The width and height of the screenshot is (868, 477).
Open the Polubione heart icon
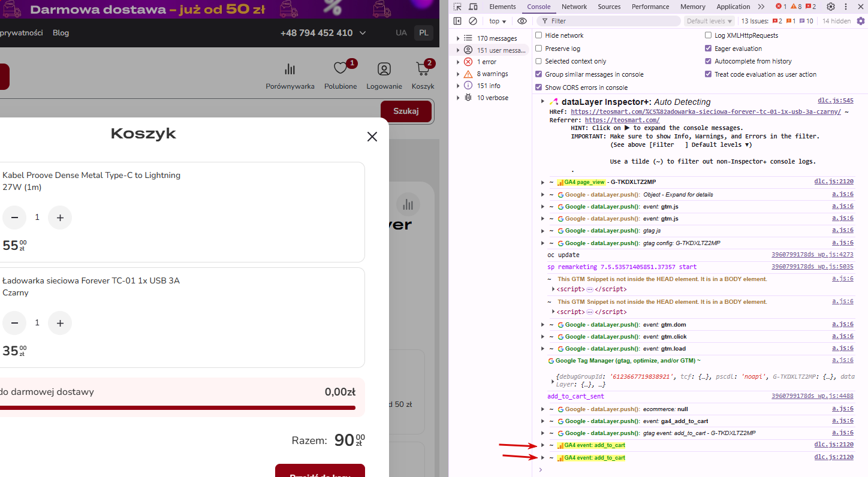[x=341, y=69]
